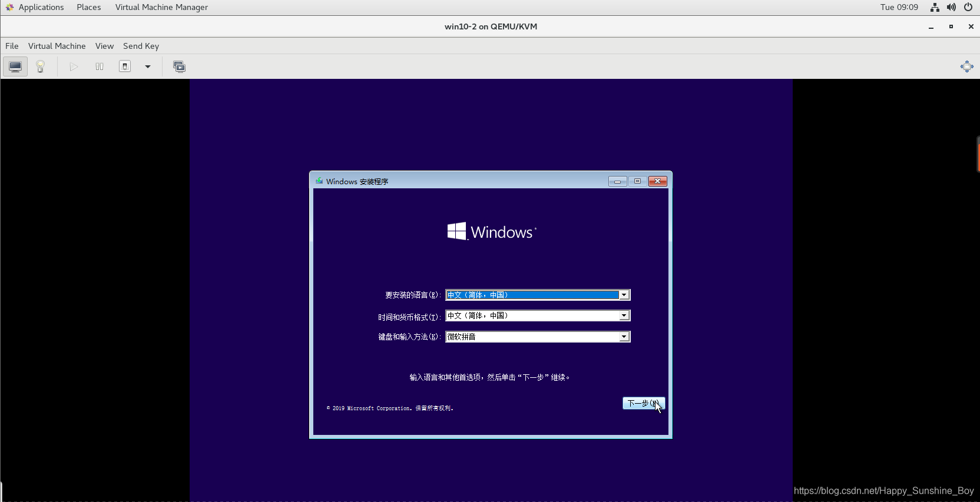Switch to fullscreen view
980x502 pixels.
tap(966, 67)
